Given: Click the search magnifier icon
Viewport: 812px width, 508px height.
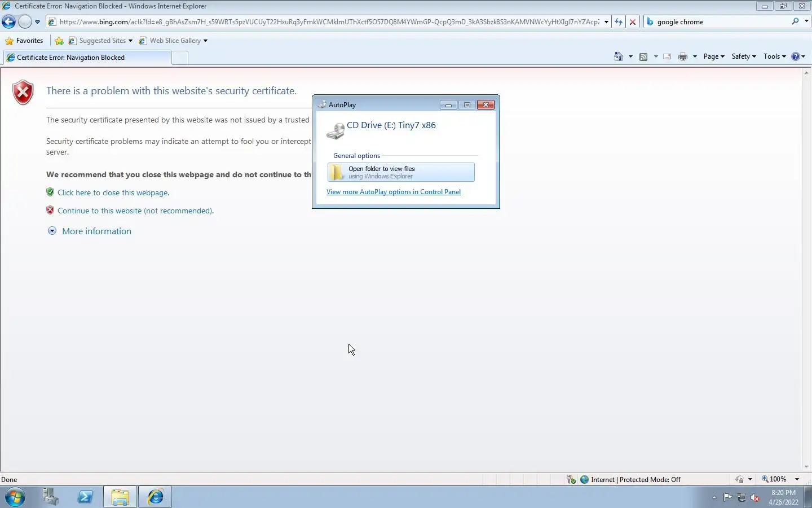Looking at the screenshot, I should click(x=795, y=21).
